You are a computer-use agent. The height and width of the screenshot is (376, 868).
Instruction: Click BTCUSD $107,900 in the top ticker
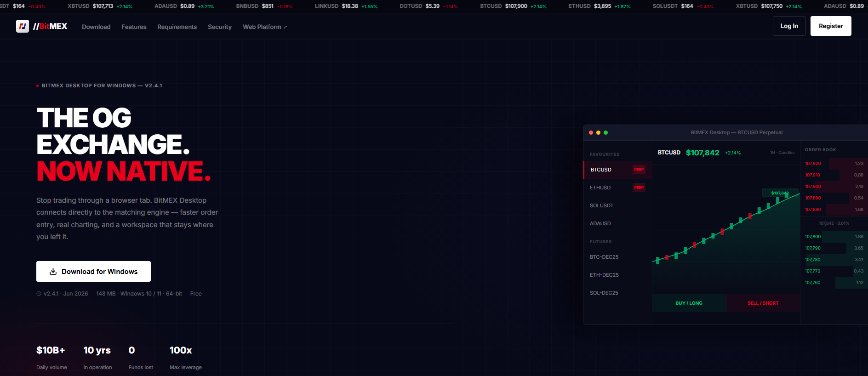(513, 6)
